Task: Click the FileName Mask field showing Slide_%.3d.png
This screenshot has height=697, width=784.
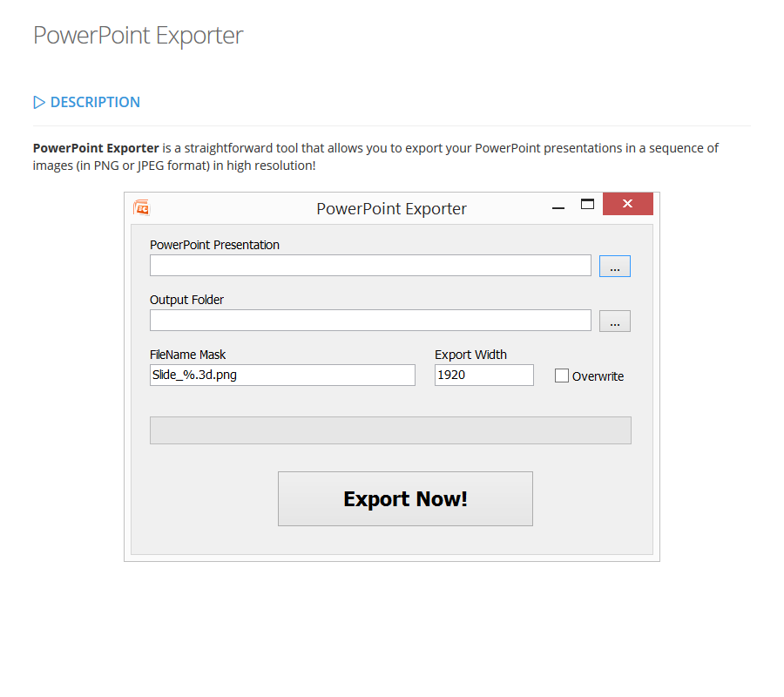Action: click(x=282, y=375)
